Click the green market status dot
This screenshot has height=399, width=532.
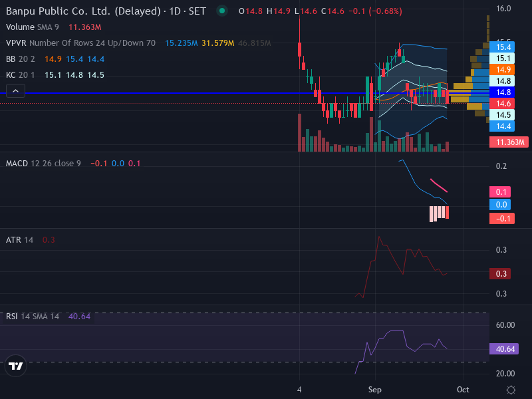[x=222, y=11]
